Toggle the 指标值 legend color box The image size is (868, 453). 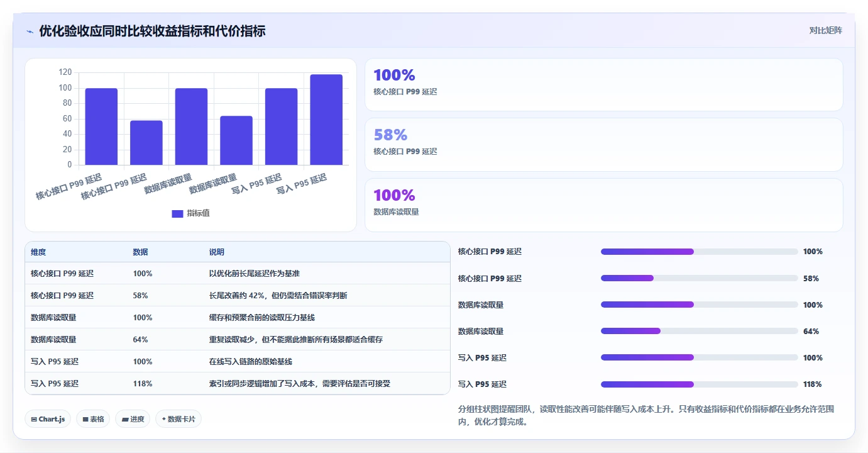177,213
